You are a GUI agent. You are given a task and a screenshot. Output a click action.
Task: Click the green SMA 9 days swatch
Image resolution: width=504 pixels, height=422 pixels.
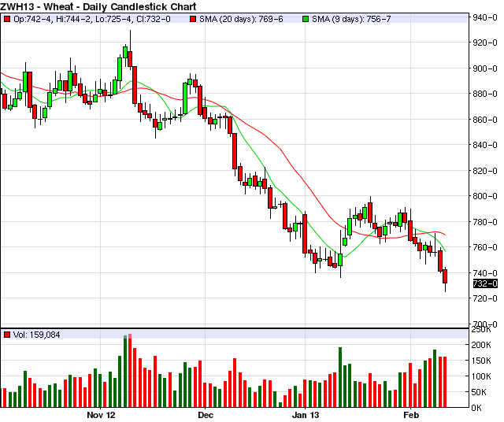[306, 19]
